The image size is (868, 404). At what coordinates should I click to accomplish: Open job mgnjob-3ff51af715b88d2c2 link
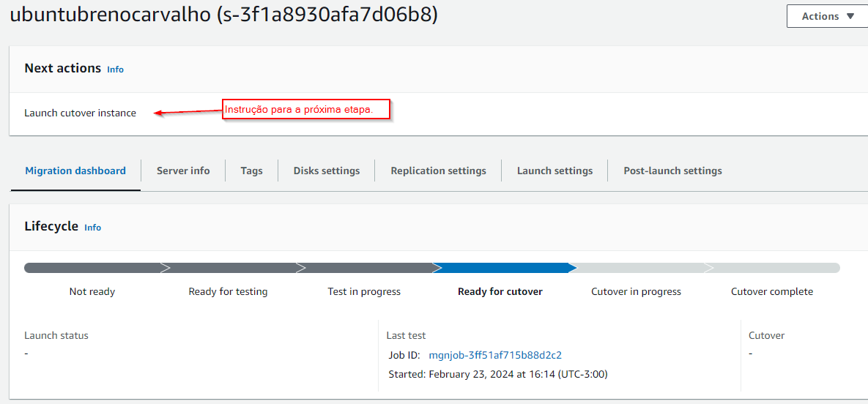[495, 355]
